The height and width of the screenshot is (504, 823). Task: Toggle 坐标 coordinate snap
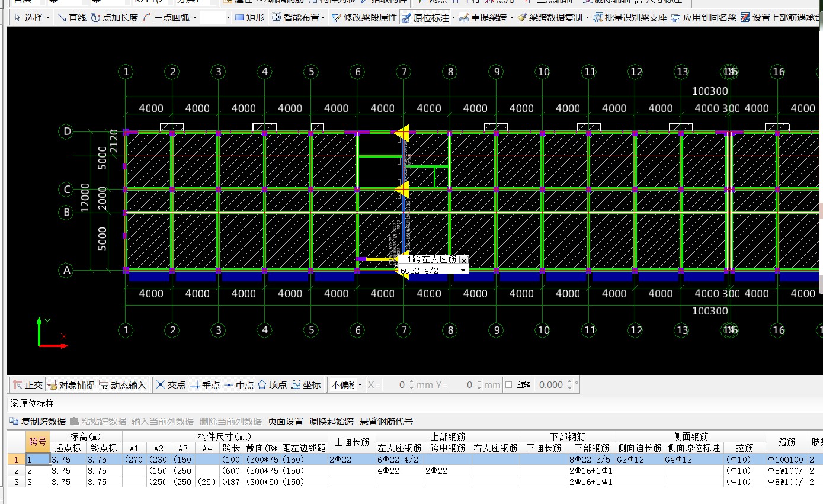(306, 385)
